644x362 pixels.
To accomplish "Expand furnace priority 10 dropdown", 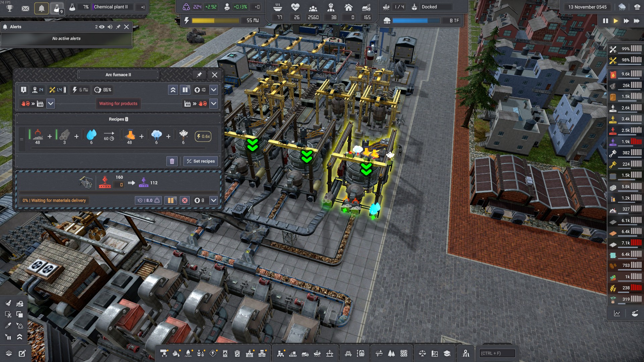I will tap(214, 90).
